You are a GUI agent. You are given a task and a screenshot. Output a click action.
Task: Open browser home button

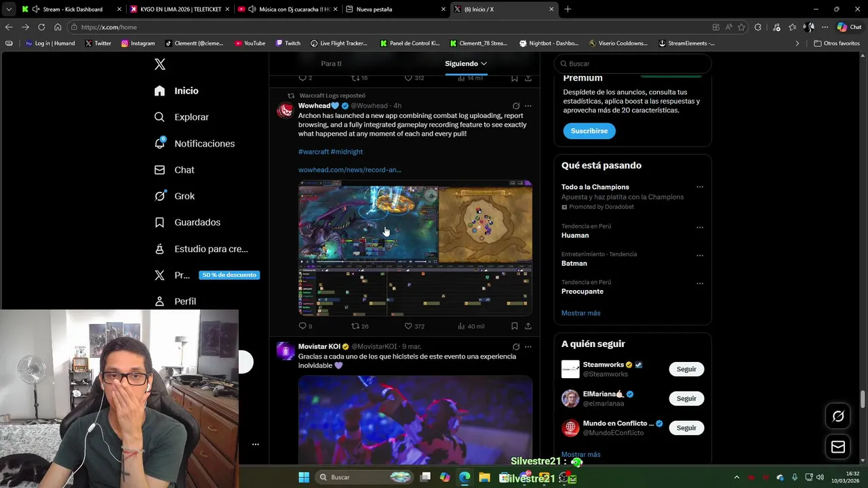58,27
